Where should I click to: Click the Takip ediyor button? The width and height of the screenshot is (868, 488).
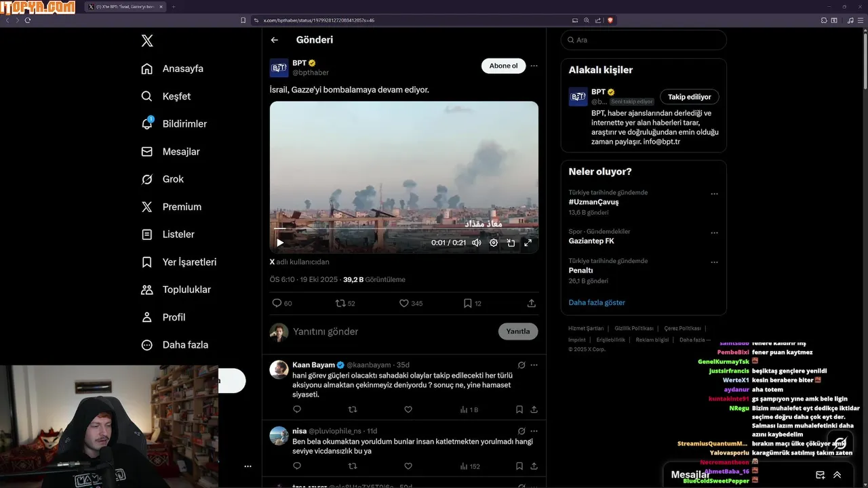point(690,97)
